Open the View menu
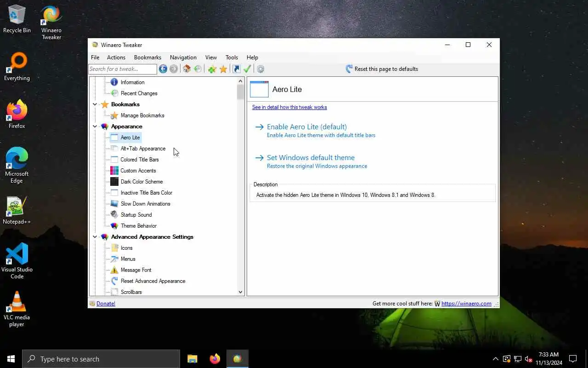This screenshot has width=588, height=368. [x=211, y=57]
